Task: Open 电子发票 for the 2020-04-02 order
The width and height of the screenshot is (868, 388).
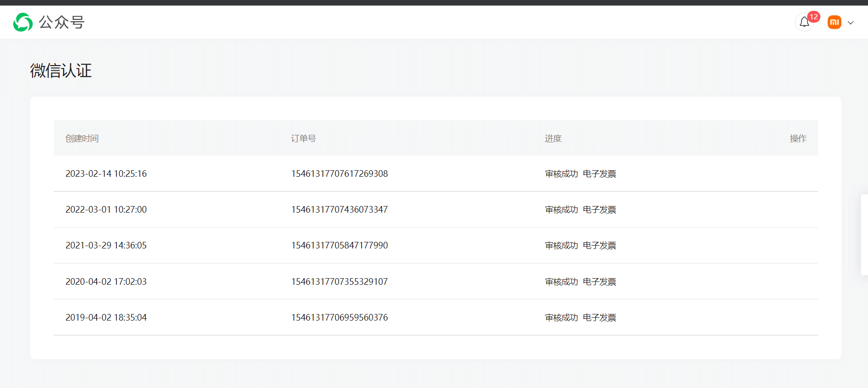Action: point(599,281)
